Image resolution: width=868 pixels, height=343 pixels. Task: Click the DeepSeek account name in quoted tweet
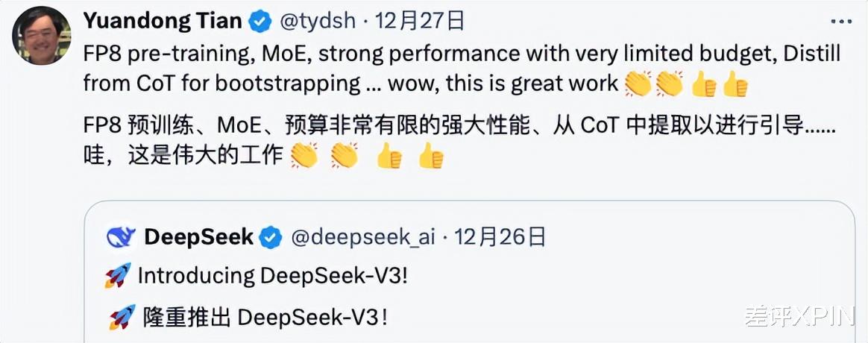[199, 238]
